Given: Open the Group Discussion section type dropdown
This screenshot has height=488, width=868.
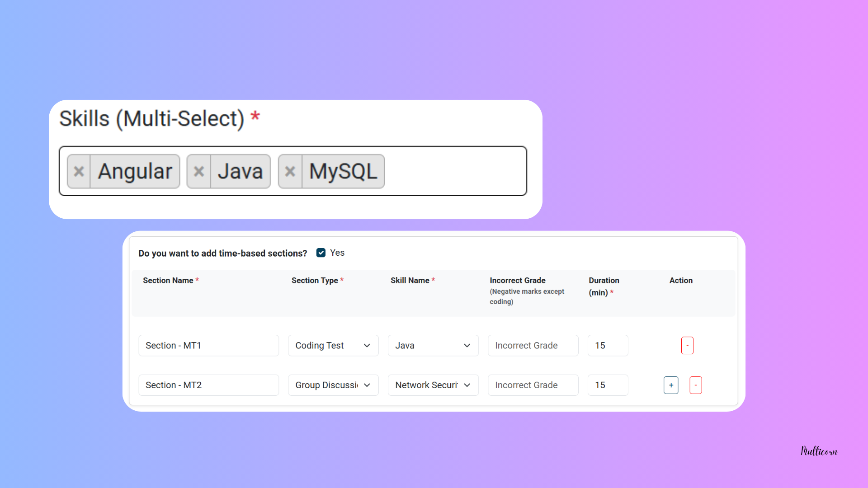Looking at the screenshot, I should [x=333, y=385].
